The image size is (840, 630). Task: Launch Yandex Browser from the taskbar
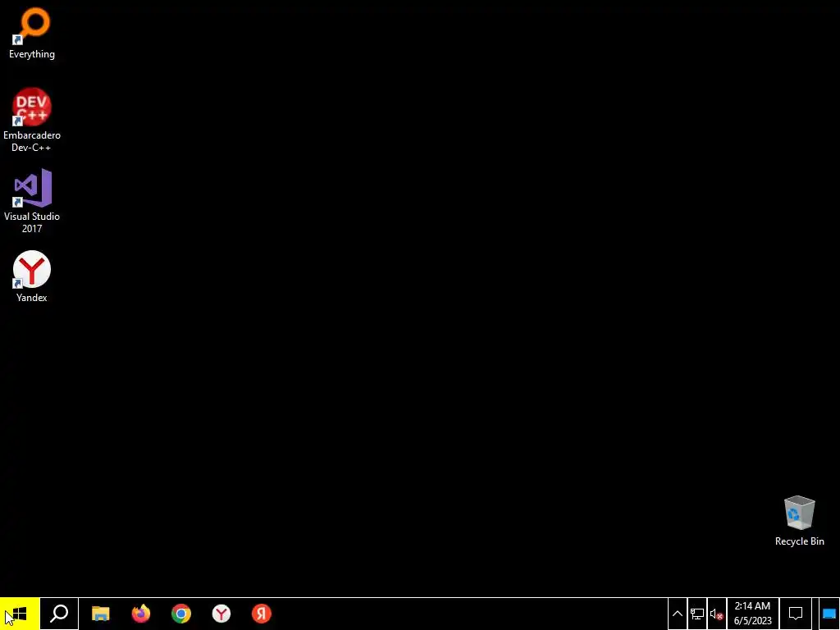[x=221, y=614]
